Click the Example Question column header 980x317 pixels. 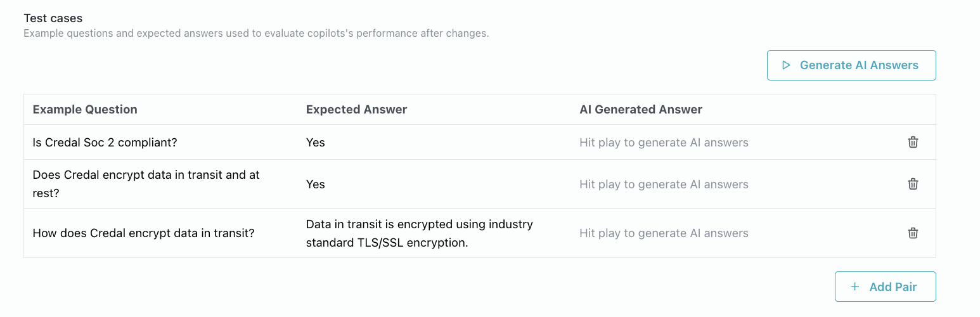pyautogui.click(x=85, y=110)
